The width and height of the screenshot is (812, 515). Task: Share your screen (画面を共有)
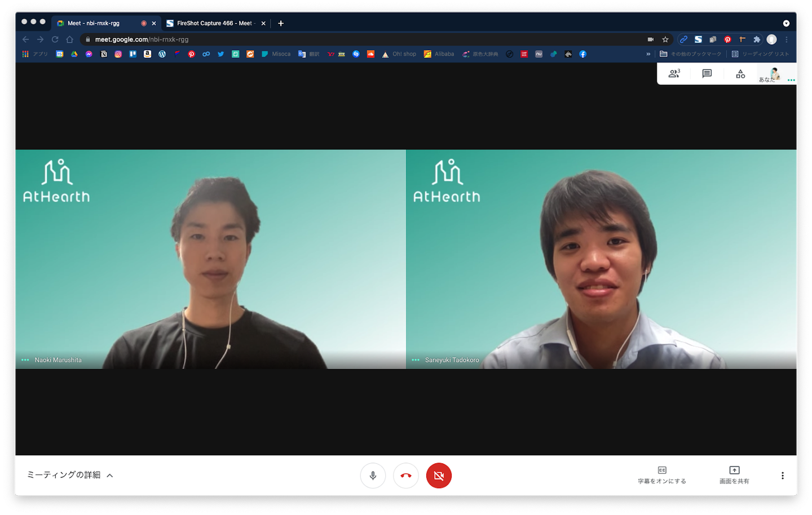(734, 475)
